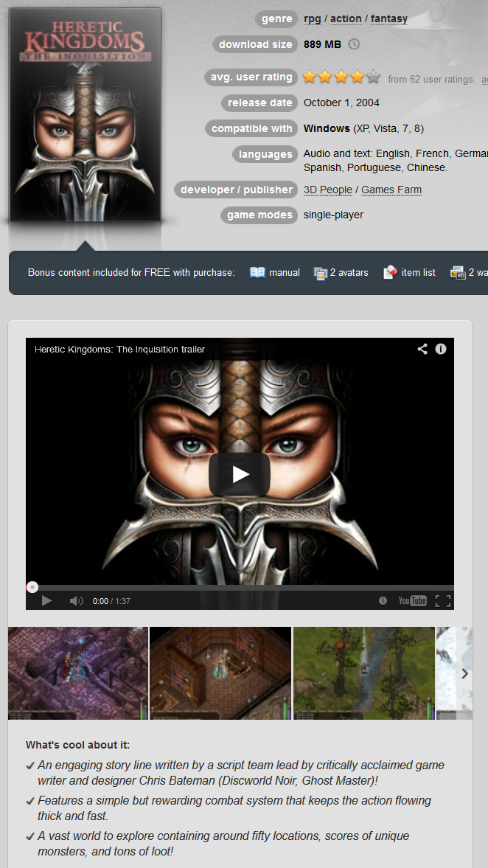Click the Watch Later clock icon

(383, 600)
